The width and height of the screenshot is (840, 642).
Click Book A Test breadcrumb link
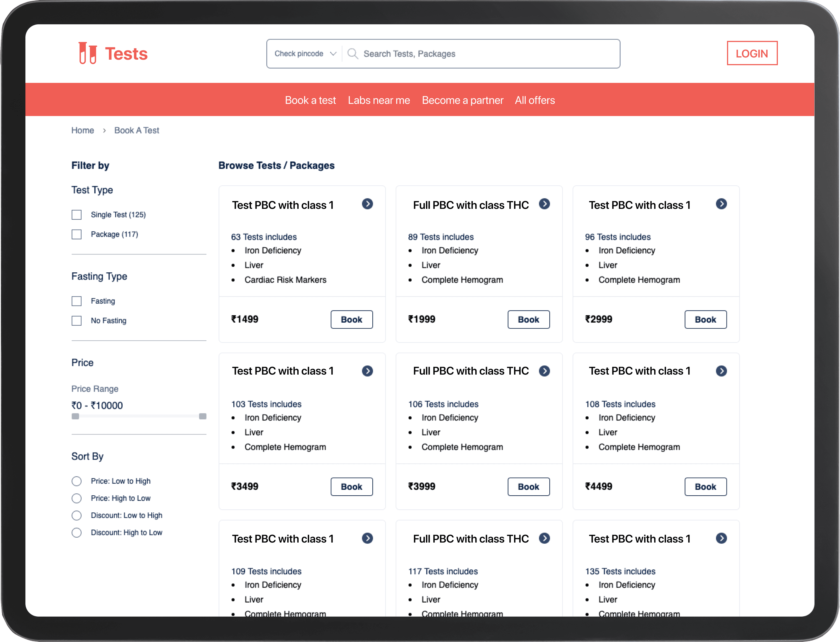pos(137,130)
